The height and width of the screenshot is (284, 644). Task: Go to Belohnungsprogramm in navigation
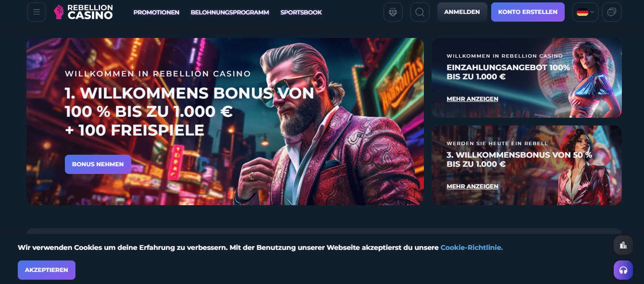coord(230,12)
